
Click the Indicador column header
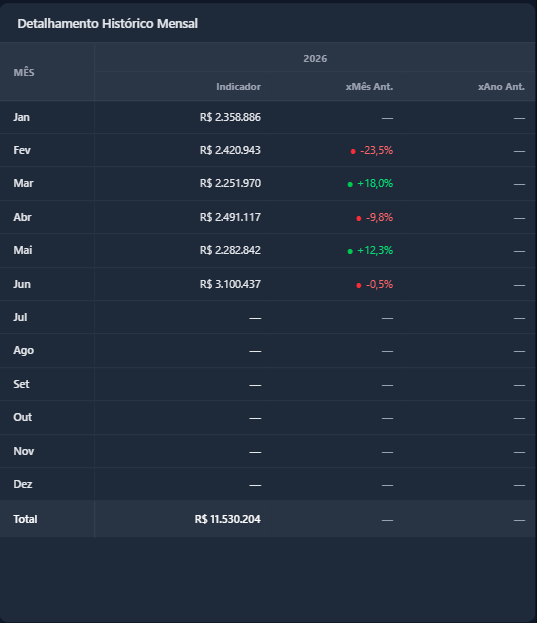pyautogui.click(x=238, y=87)
